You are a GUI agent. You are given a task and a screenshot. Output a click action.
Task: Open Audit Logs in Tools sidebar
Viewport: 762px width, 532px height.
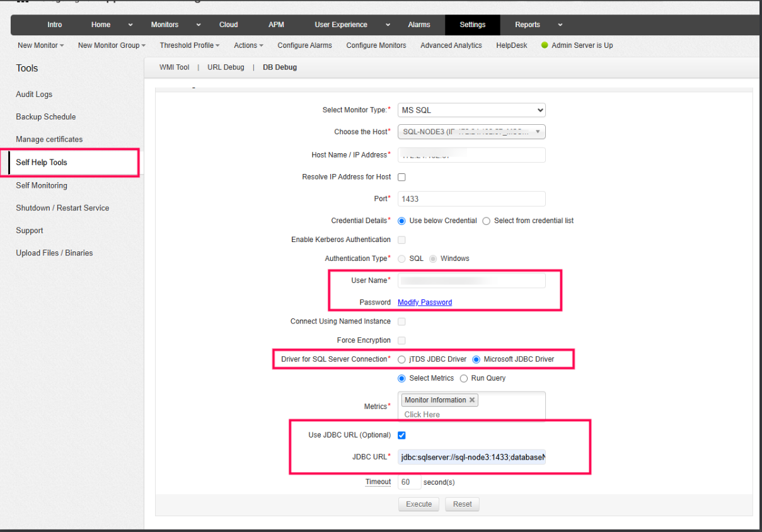tap(34, 95)
